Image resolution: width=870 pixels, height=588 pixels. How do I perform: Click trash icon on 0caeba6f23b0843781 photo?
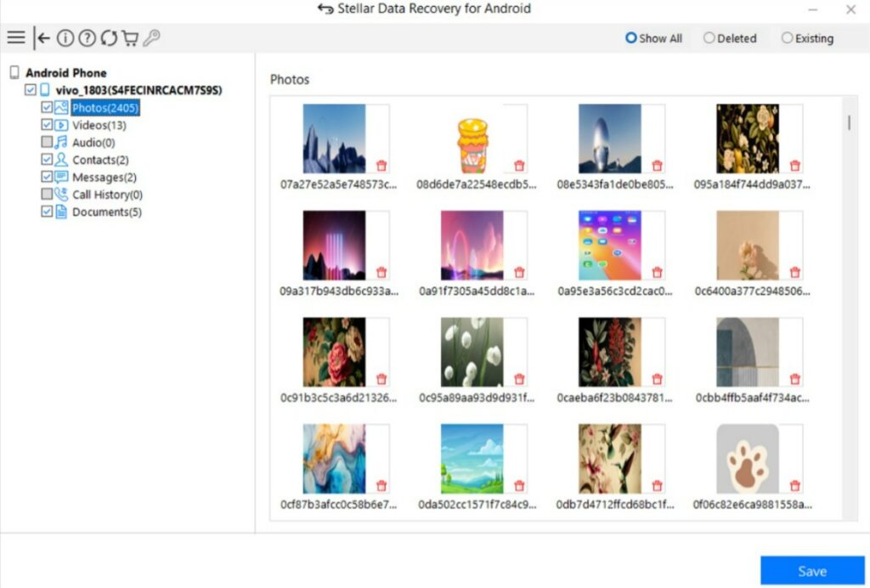(658, 379)
